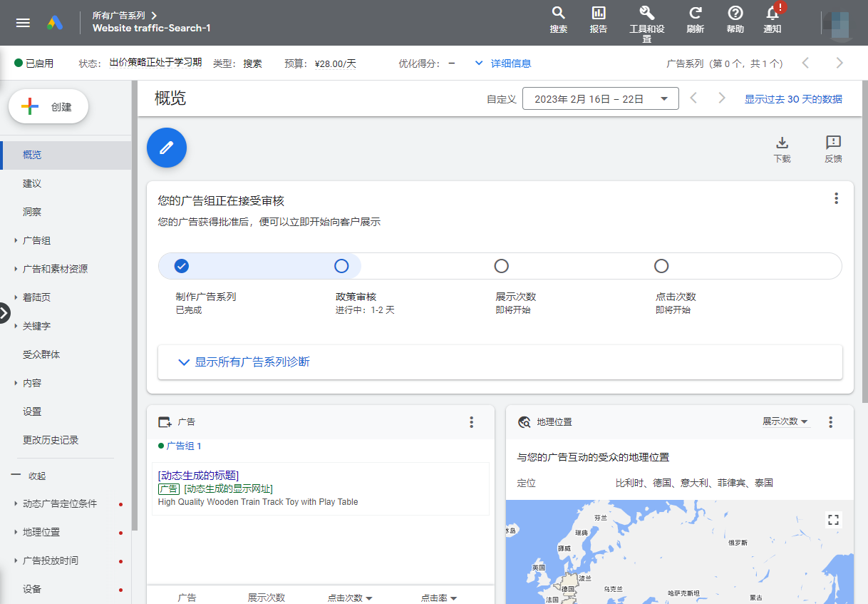Show data for the past 30 days
This screenshot has width=868, height=604.
[x=793, y=99]
